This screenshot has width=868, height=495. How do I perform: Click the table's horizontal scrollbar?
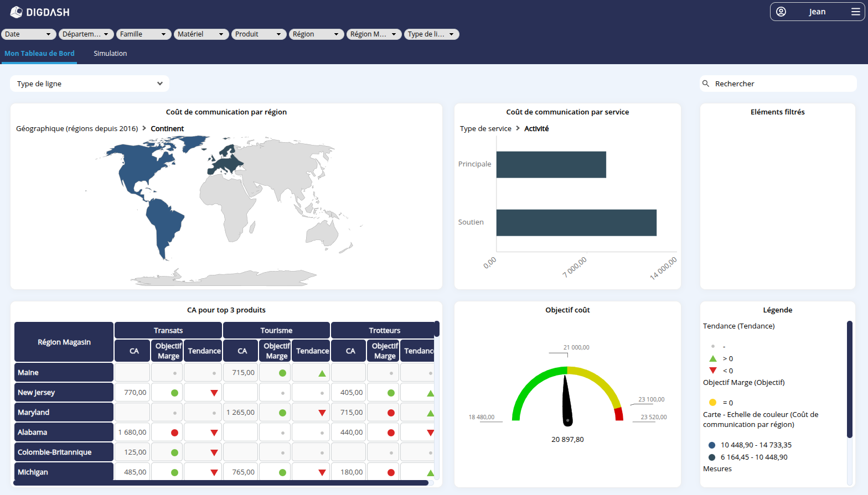[221, 483]
